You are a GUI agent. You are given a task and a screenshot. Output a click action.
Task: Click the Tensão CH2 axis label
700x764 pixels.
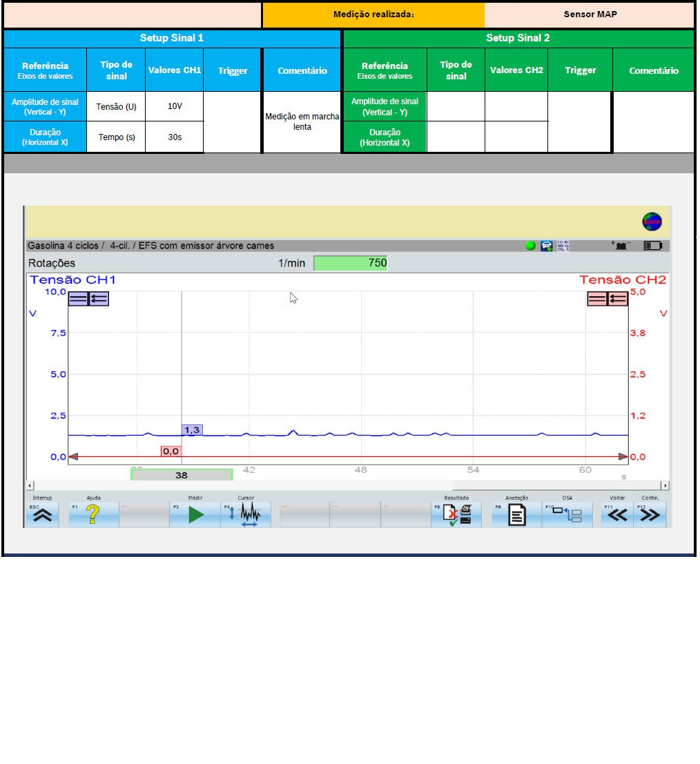coord(623,280)
